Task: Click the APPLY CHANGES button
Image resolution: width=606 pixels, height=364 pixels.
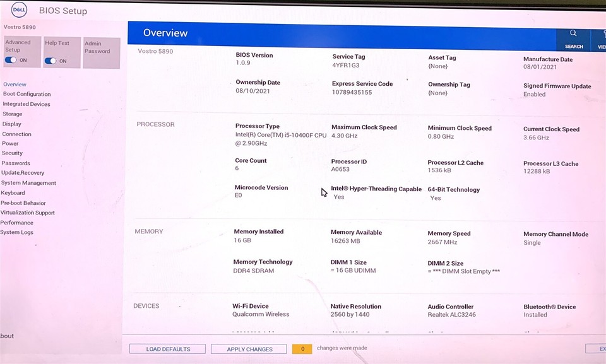Action: [x=249, y=349]
